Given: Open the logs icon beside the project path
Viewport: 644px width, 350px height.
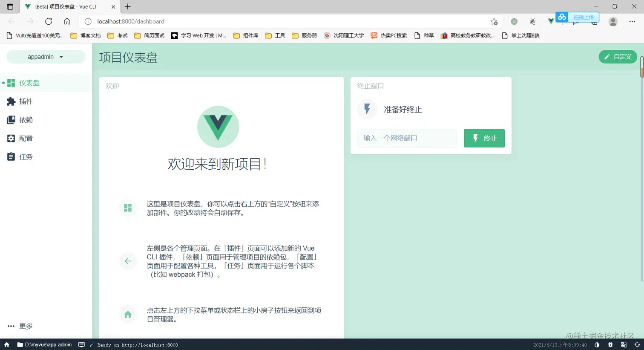Looking at the screenshot, I should pos(81,344).
